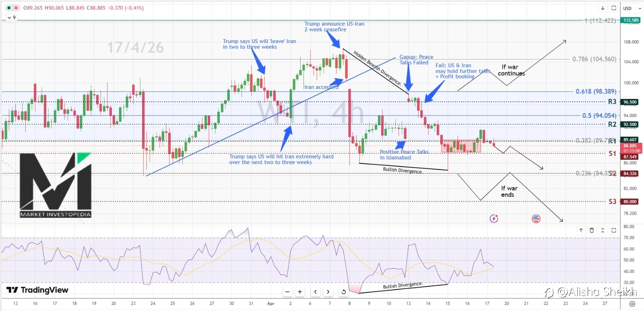
Task: Click the R2 92.500 price label
Action: pyautogui.click(x=630, y=124)
